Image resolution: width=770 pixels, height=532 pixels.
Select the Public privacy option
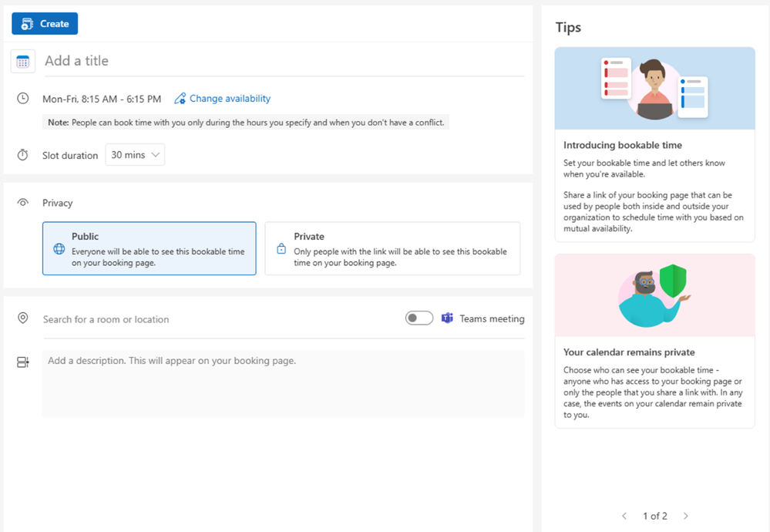[150, 248]
